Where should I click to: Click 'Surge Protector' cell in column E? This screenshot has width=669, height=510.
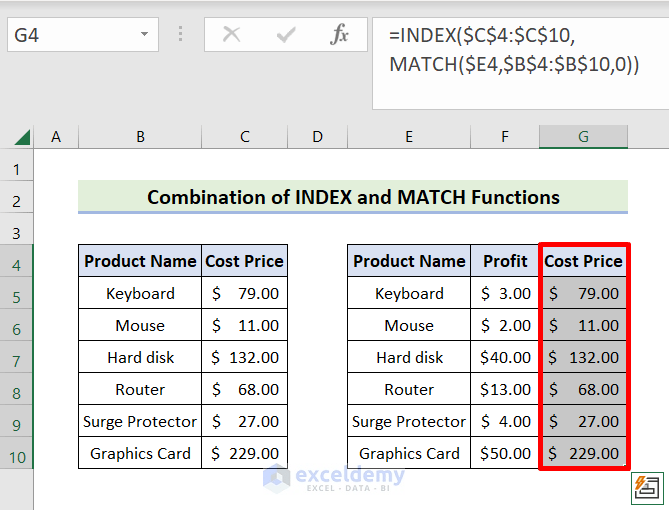[x=409, y=421]
